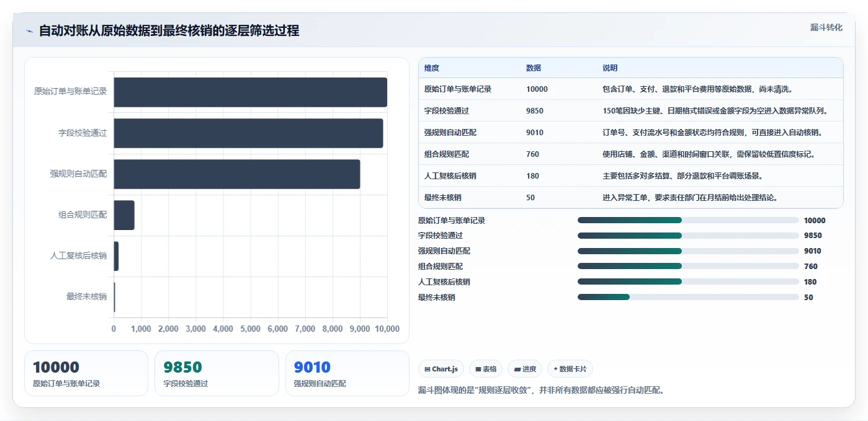
Task: Click the chart y-axis label 原始订单与账单记录
Action: [x=70, y=92]
